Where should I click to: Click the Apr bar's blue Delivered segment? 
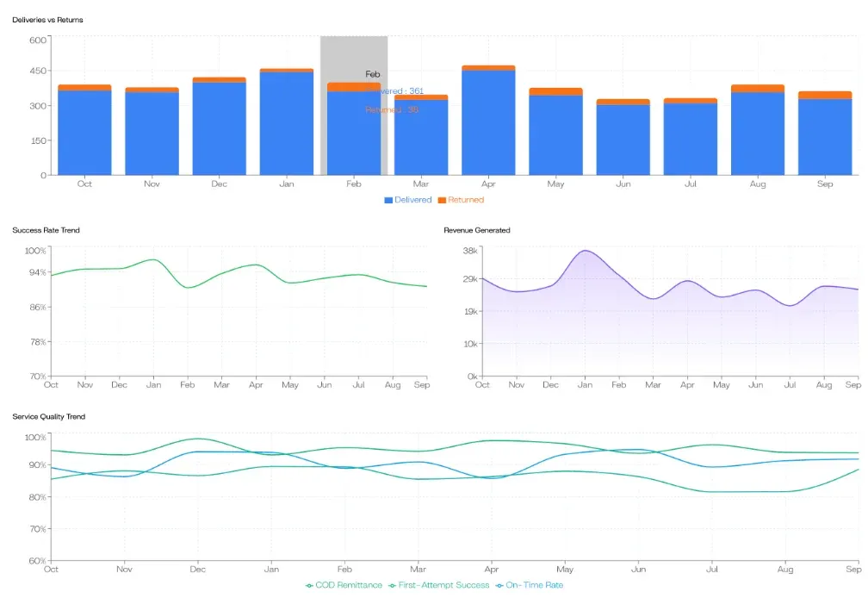[488, 123]
